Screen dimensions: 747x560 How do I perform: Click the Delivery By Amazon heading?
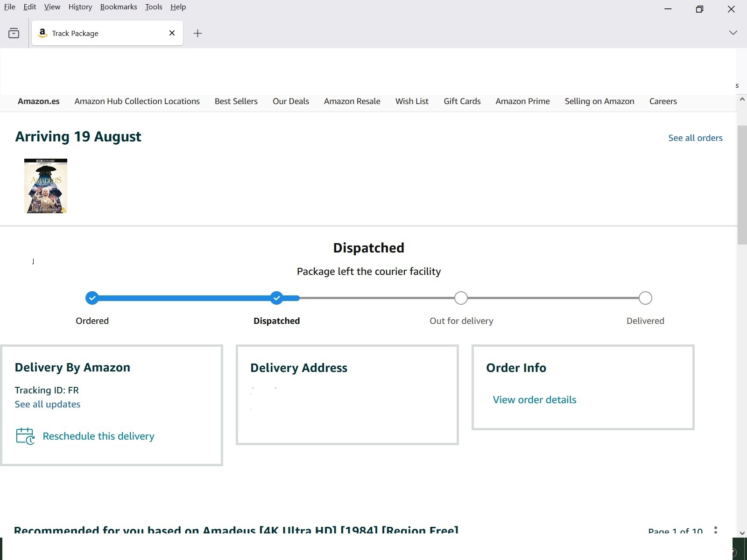click(x=72, y=367)
